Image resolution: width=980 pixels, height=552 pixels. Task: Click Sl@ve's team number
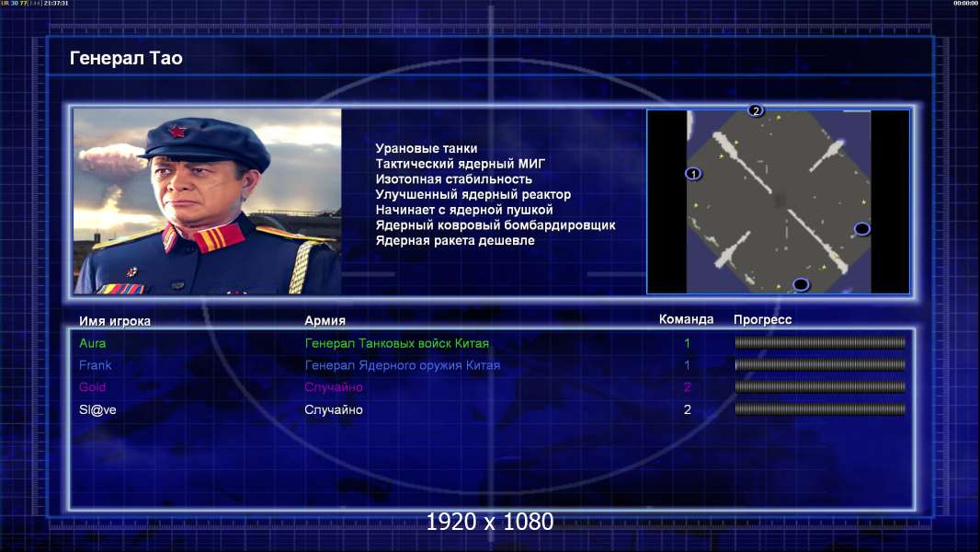pos(687,409)
